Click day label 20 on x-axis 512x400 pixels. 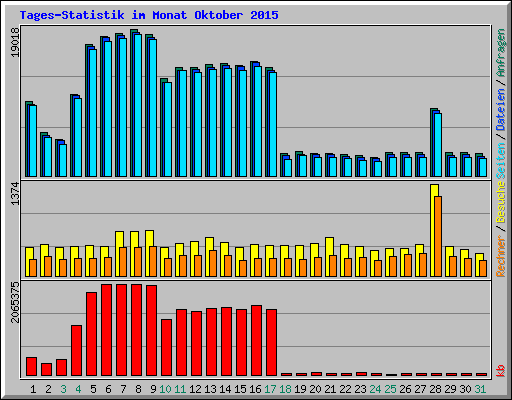coord(316,389)
